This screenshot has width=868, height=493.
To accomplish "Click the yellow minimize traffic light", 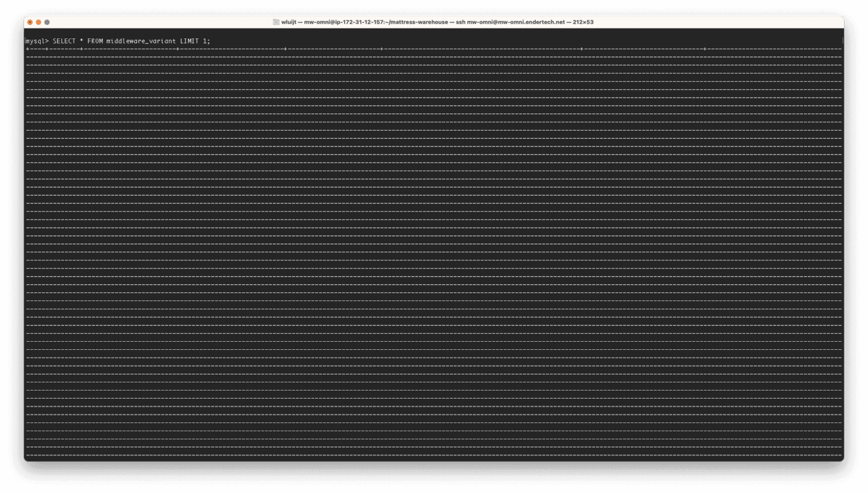I will (39, 23).
